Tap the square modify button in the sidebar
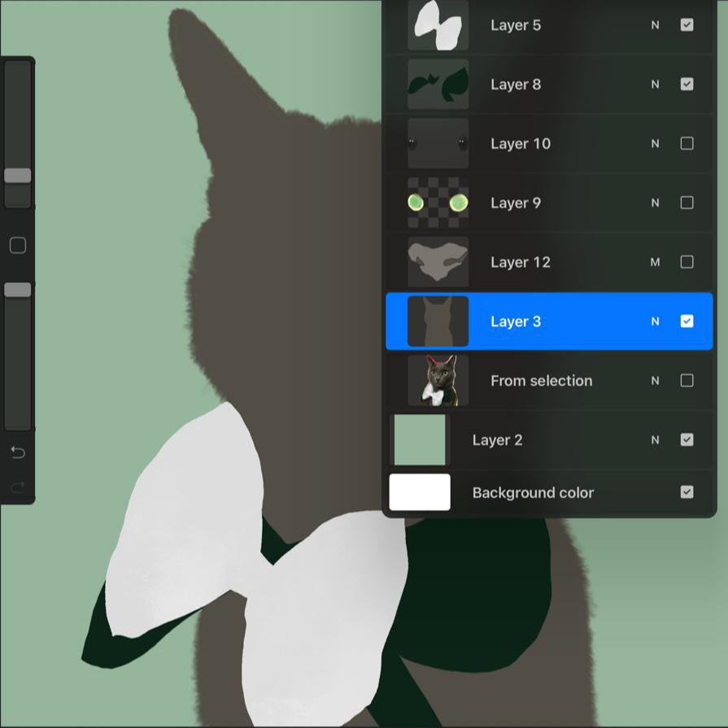728x728 pixels. 18,245
